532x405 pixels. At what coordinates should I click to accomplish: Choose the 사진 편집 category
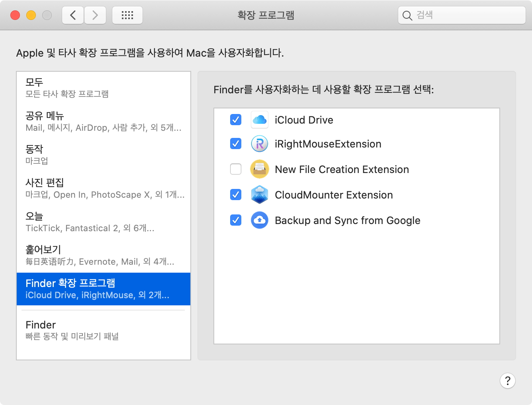104,188
